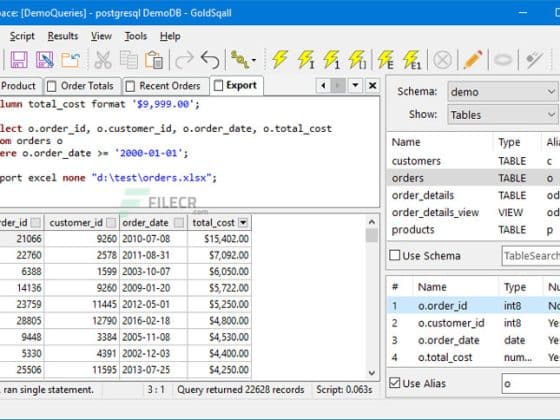
Task: Click the $15,402.00 total_cost cell
Action: (x=220, y=239)
